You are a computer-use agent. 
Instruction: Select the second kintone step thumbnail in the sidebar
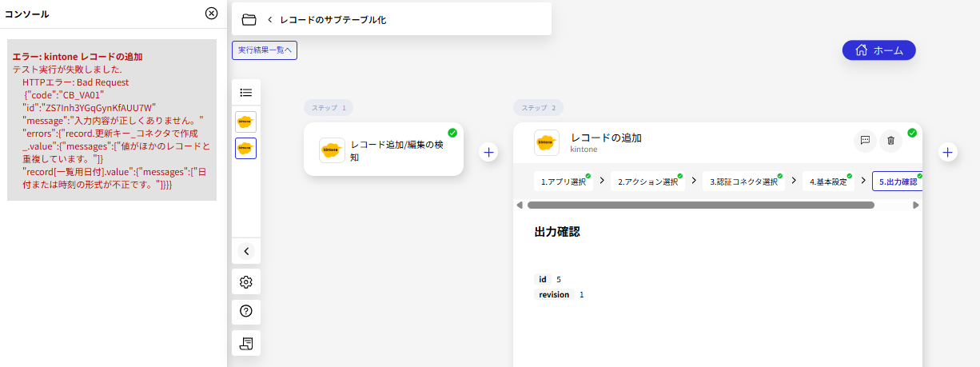coord(246,148)
